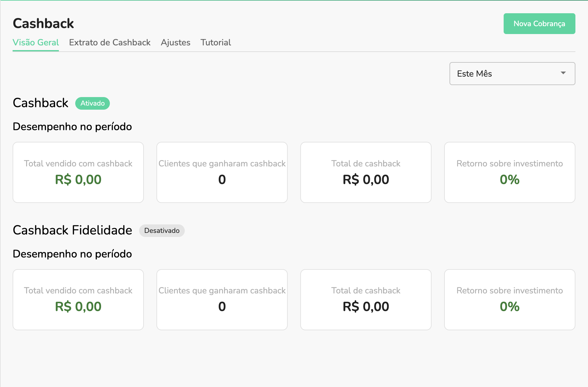
Task: Click the Cashback Fidelidade section heading
Action: [72, 230]
